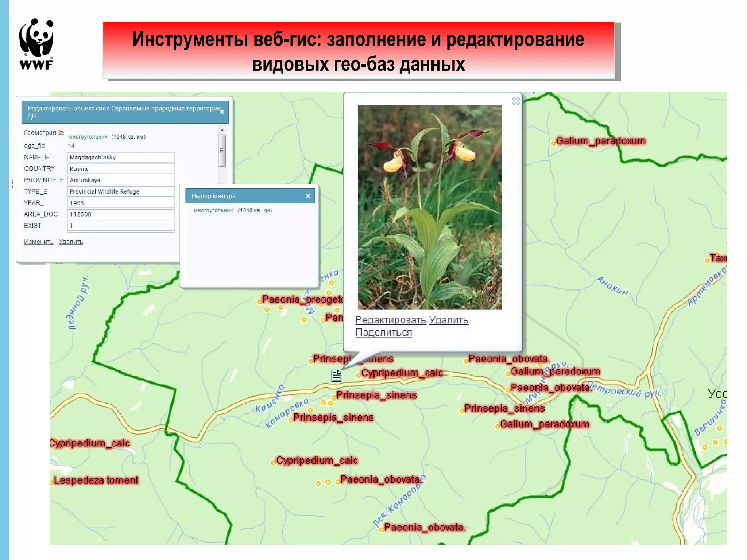Focus the TYPE_E Provincial Wildlife Refuge field
The height and width of the screenshot is (560, 747).
point(121,191)
